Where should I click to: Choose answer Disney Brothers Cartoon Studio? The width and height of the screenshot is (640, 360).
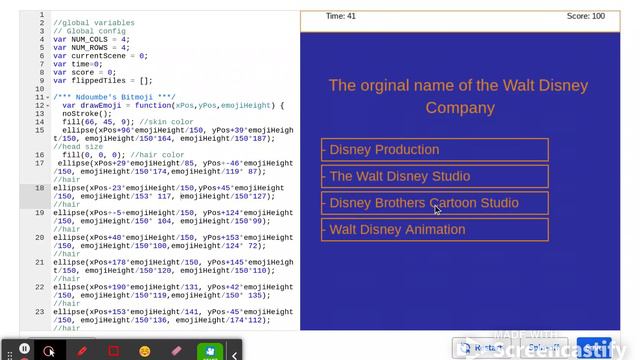(x=435, y=203)
